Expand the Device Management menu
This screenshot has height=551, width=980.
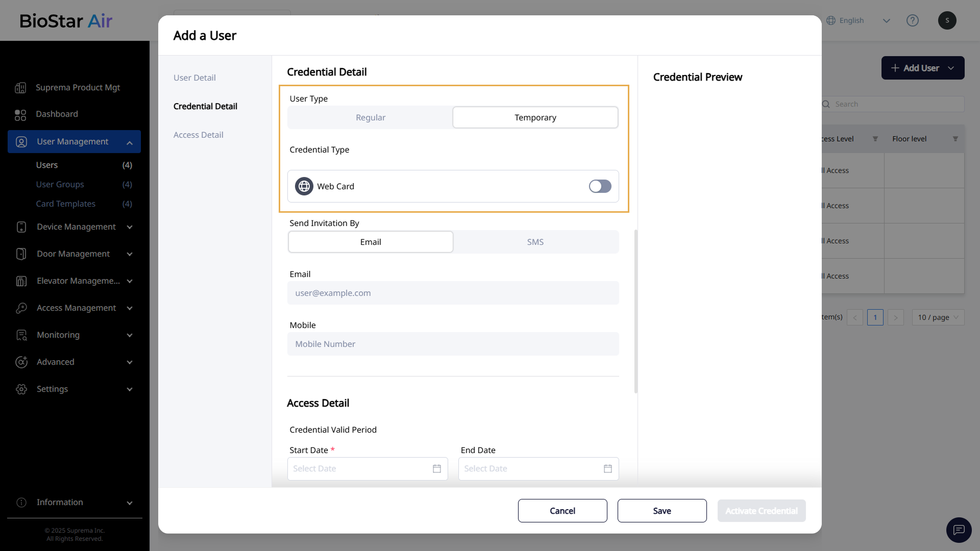[x=76, y=227]
